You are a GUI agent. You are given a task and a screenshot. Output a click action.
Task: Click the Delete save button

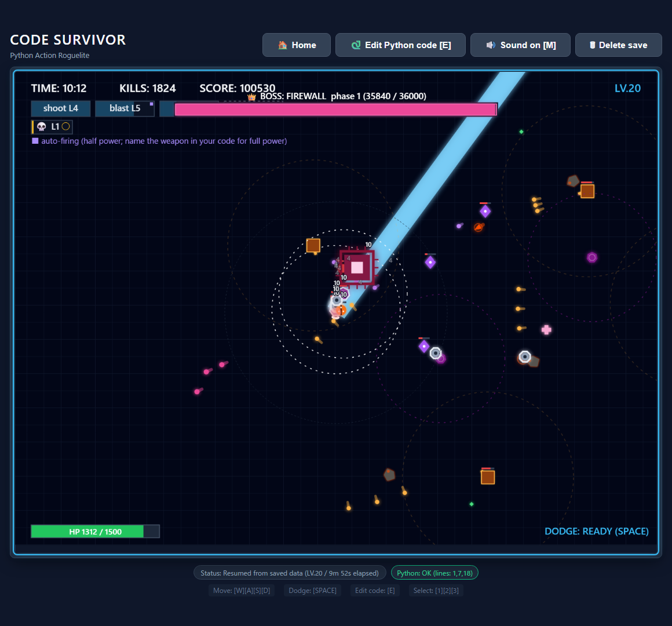[619, 45]
